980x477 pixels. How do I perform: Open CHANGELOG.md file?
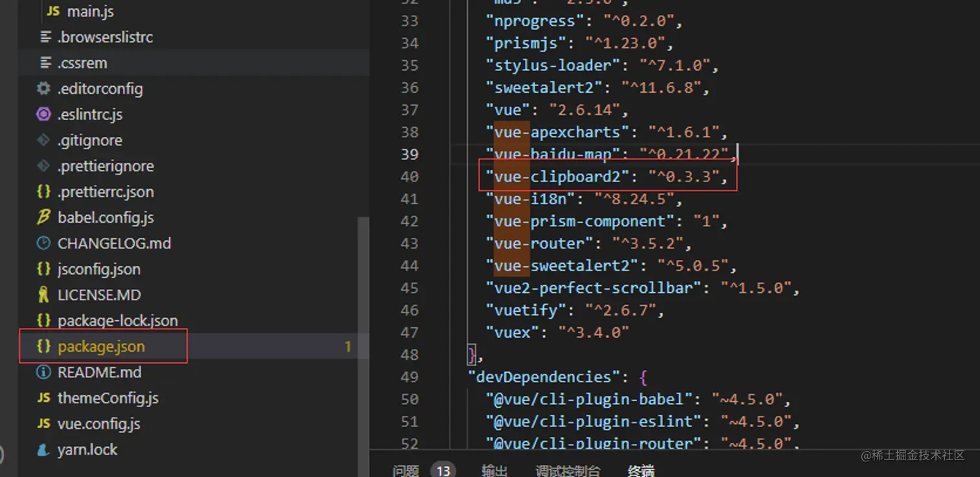click(114, 244)
